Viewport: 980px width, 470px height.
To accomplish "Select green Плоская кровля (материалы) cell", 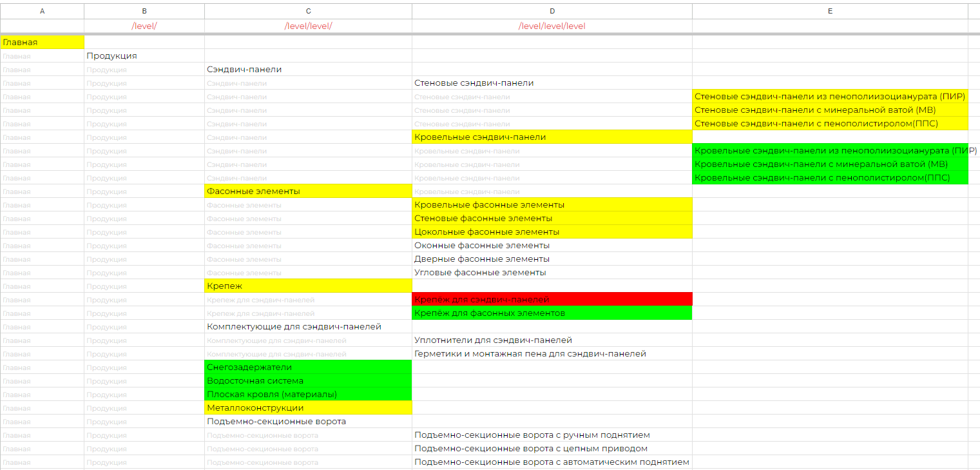I will click(x=308, y=394).
